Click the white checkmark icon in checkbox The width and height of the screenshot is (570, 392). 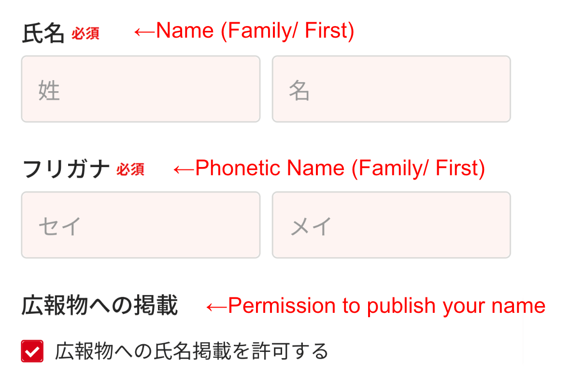pos(32,351)
